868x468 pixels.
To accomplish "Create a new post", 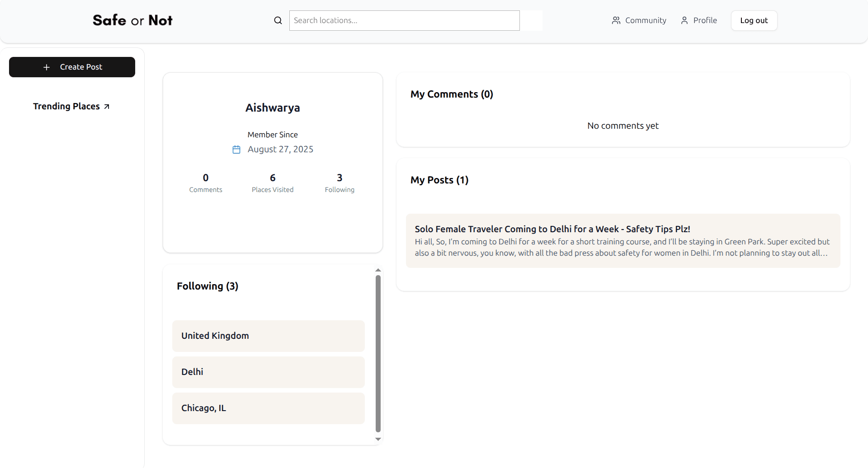I will pos(72,67).
